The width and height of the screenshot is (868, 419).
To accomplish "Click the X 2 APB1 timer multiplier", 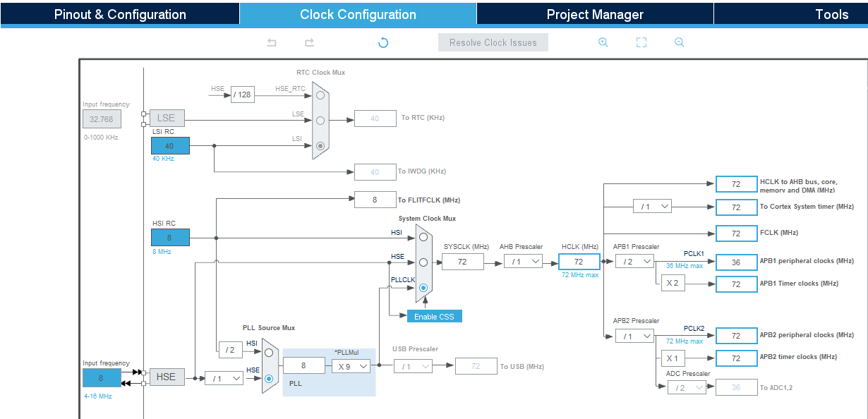I will click(673, 284).
